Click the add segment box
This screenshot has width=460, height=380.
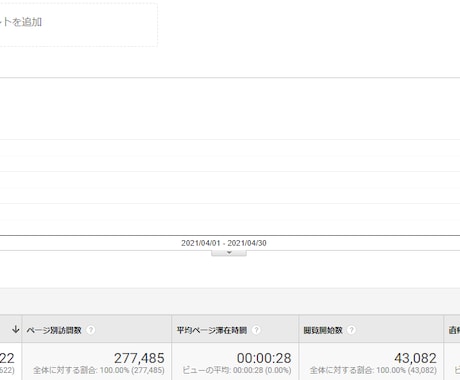coord(78,24)
